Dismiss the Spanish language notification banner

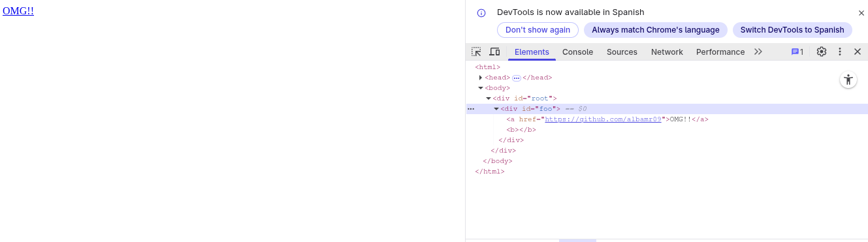(x=861, y=12)
